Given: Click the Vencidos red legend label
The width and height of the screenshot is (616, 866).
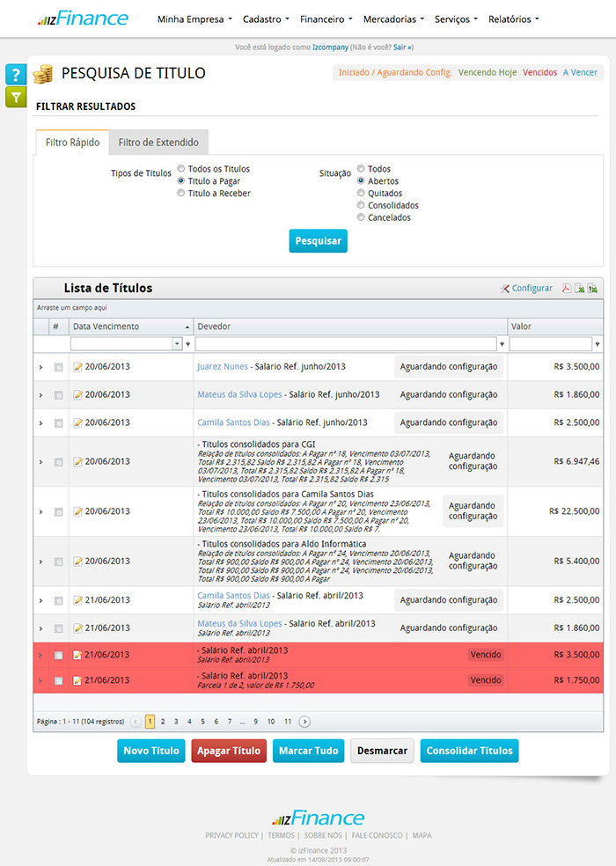Looking at the screenshot, I should pyautogui.click(x=539, y=73).
